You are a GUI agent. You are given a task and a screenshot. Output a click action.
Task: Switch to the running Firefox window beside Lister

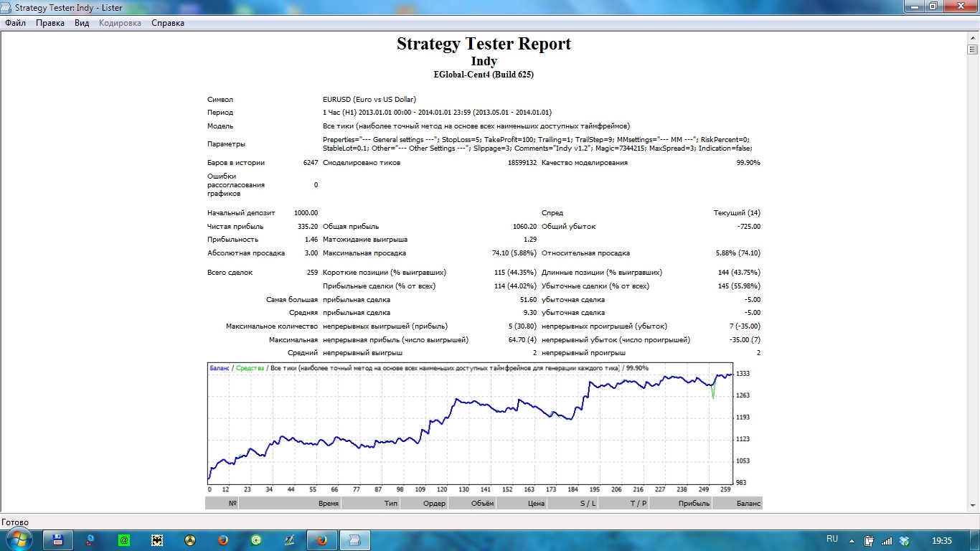point(322,540)
